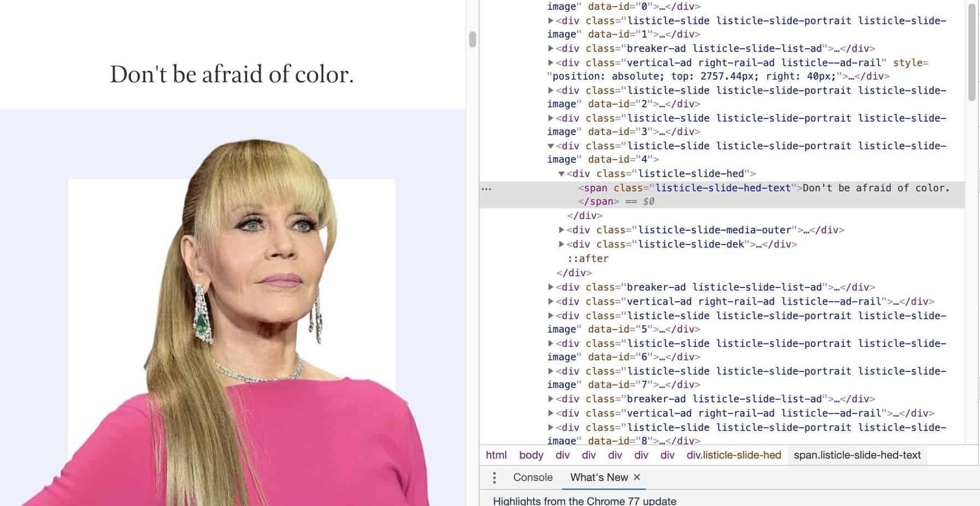Image resolution: width=980 pixels, height=506 pixels.
Task: Click the div.listicle-slide-hed breadcrumb
Action: (x=734, y=455)
